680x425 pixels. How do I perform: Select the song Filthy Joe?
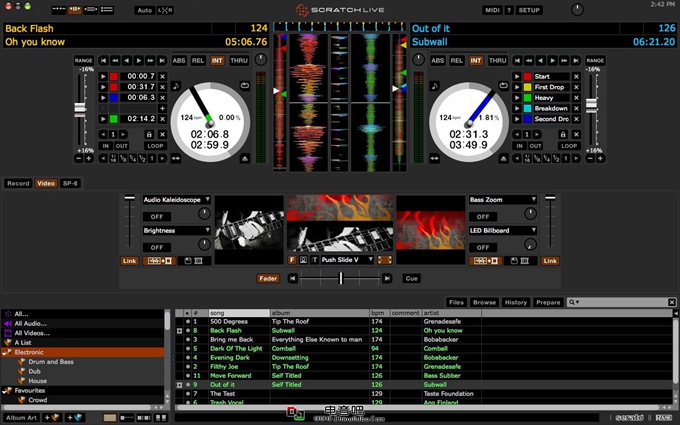(x=224, y=366)
